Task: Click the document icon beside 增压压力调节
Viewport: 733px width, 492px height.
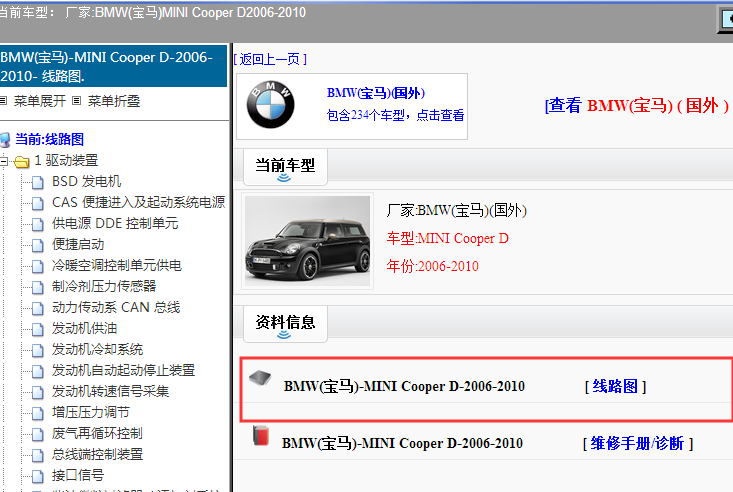Action: click(x=37, y=413)
